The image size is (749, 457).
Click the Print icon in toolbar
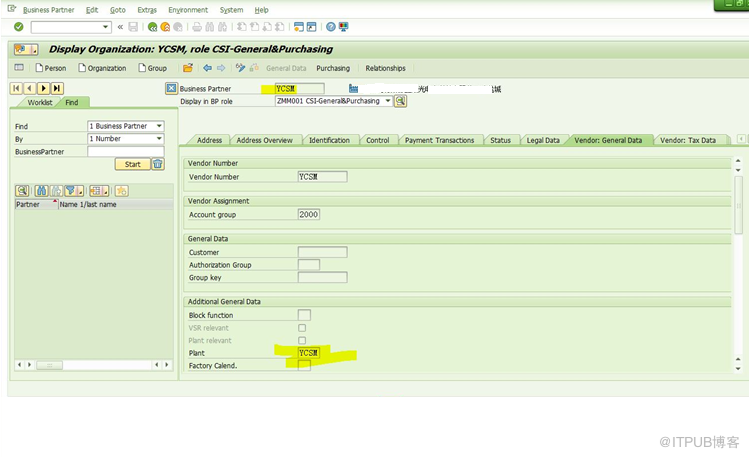(196, 27)
